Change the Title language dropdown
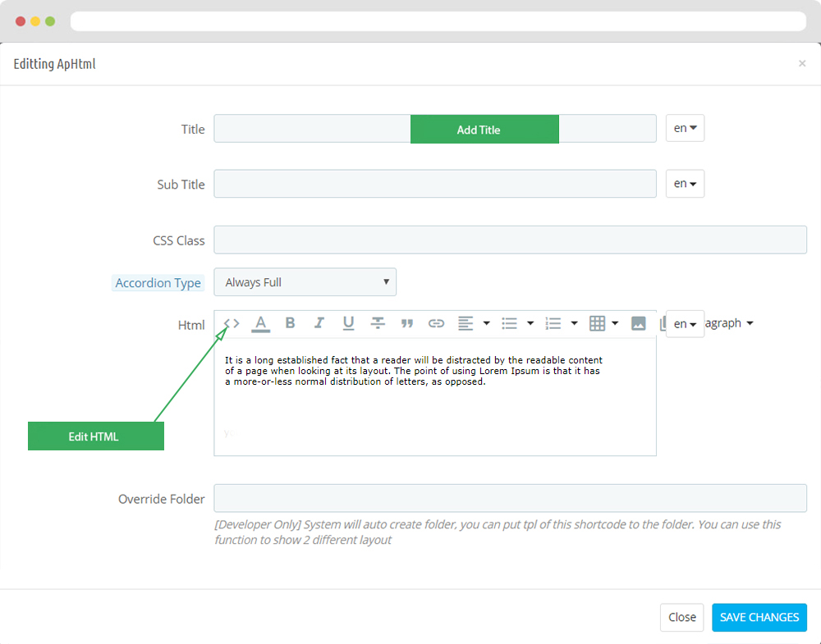821x644 pixels. click(685, 128)
